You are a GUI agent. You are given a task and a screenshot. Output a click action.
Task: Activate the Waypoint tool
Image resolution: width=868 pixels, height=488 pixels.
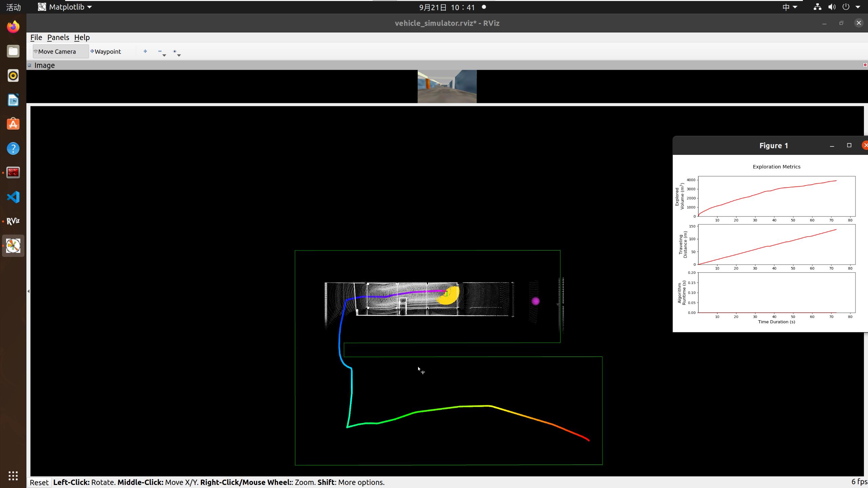click(x=106, y=52)
